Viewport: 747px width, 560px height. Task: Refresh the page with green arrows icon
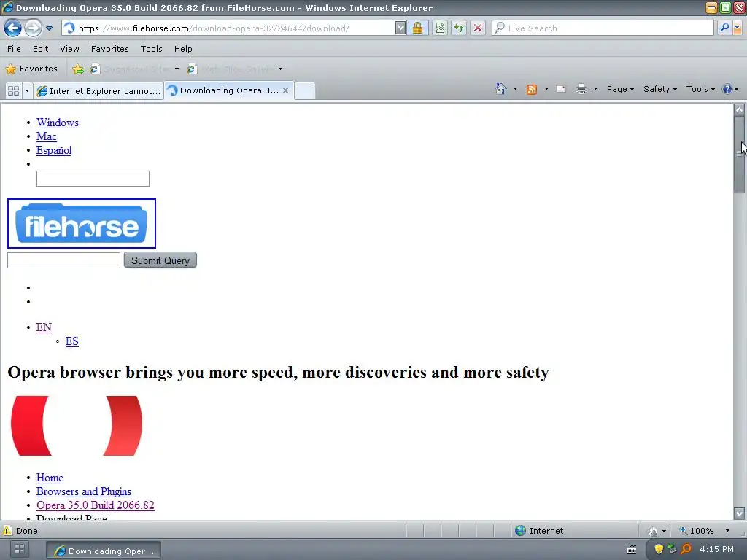pyautogui.click(x=459, y=28)
